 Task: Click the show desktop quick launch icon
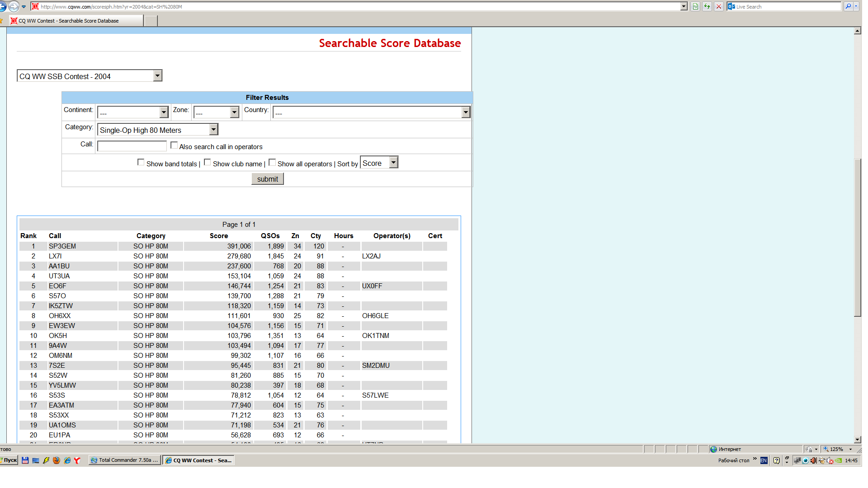36,460
